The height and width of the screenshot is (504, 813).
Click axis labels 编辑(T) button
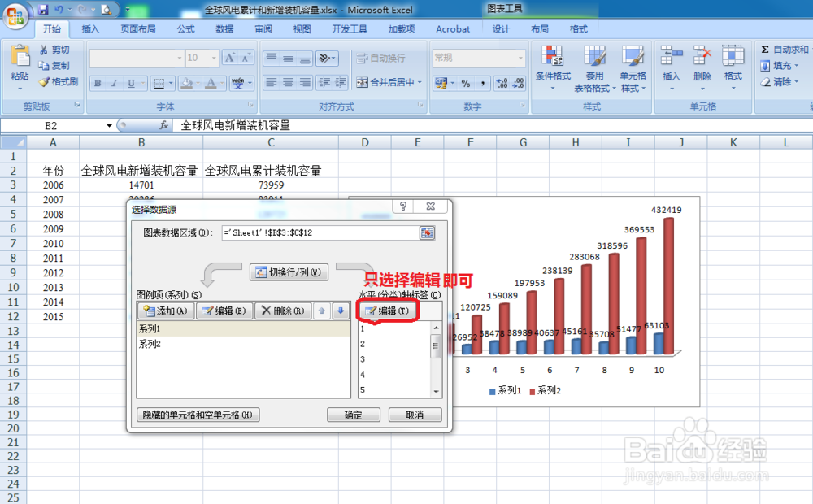pyautogui.click(x=387, y=311)
